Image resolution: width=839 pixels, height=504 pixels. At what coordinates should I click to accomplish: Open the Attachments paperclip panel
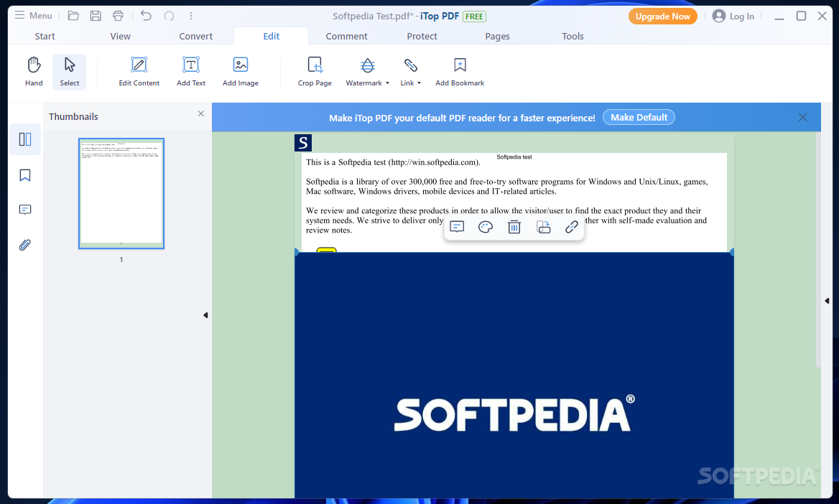click(x=25, y=245)
